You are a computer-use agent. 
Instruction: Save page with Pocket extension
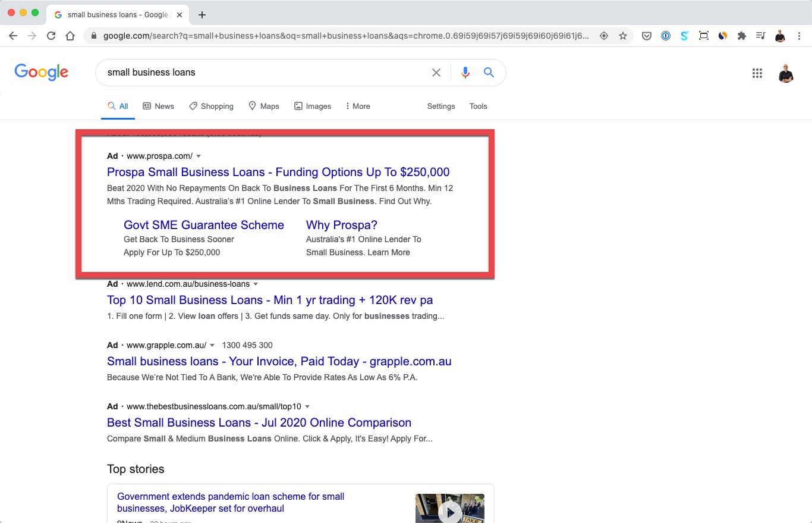647,36
